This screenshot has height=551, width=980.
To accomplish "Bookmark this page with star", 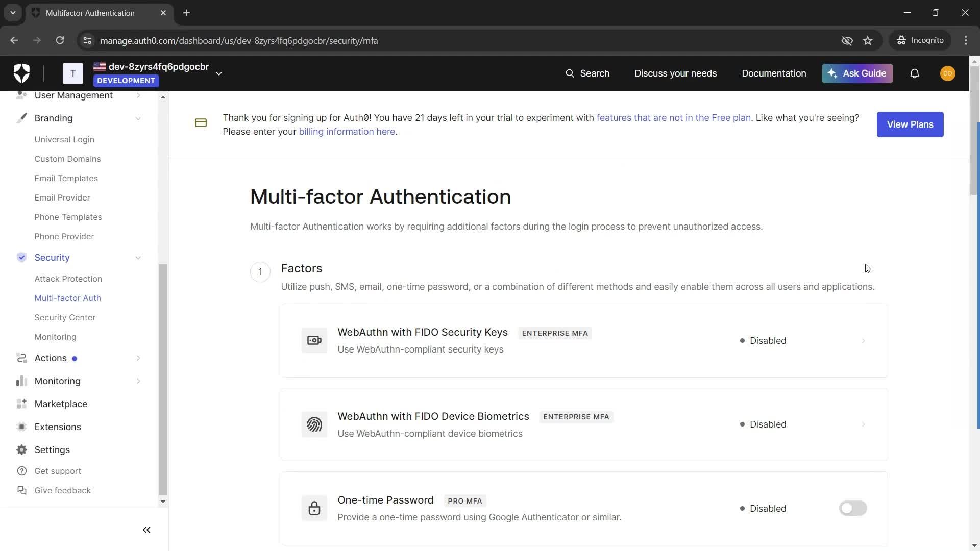I will coord(868,40).
